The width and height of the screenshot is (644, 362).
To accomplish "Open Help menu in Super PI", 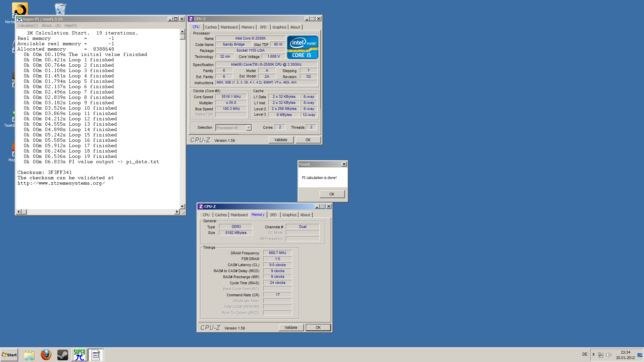I will pyautogui.click(x=70, y=25).
